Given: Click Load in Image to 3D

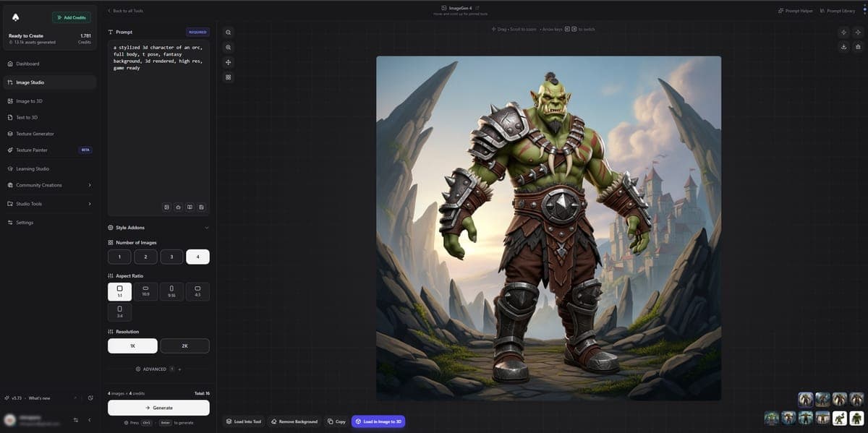Looking at the screenshot, I should pos(379,421).
